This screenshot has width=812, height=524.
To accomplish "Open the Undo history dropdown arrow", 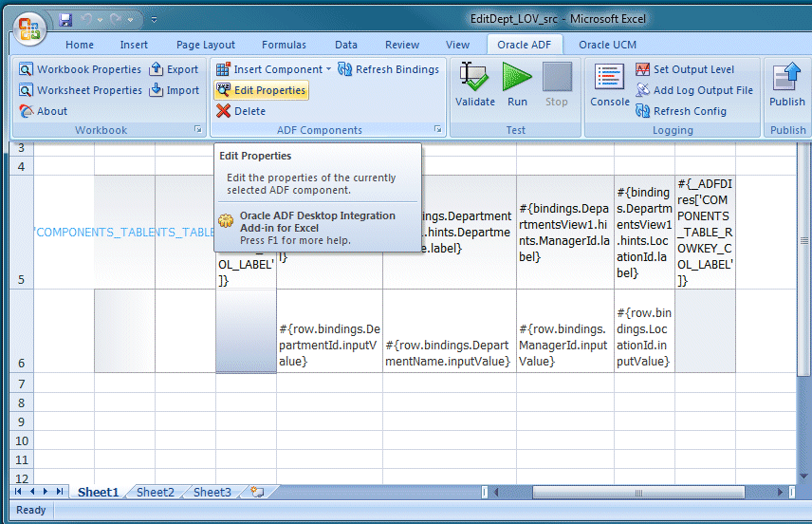I will 101,20.
